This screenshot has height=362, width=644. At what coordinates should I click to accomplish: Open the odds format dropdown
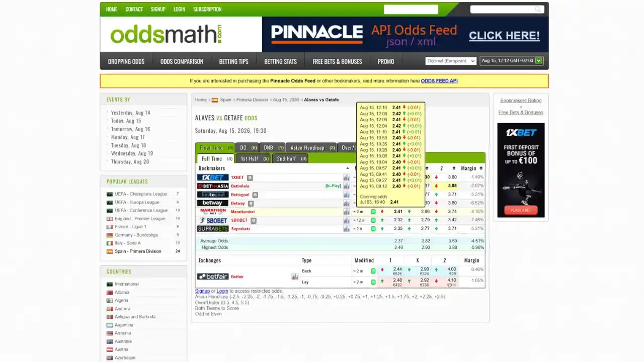(x=451, y=61)
